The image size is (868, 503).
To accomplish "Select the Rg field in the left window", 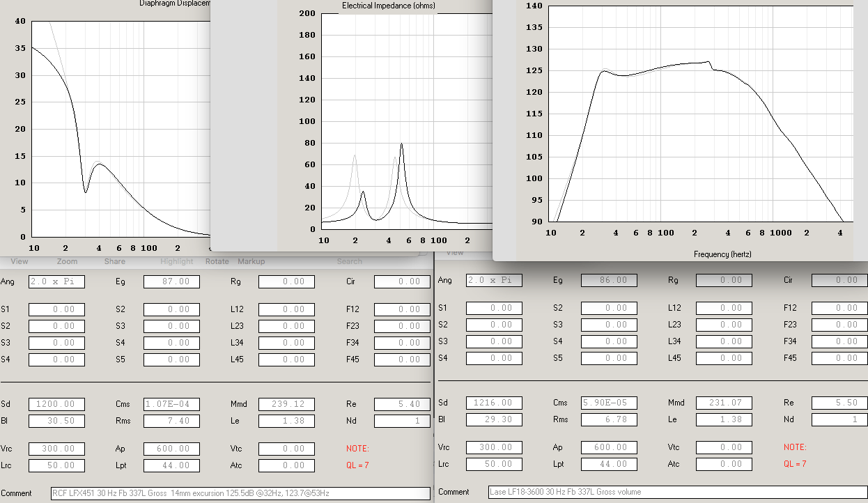I will [286, 282].
